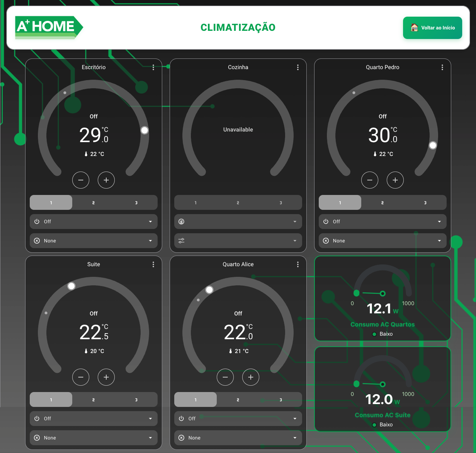Click the Voltar ao Início button

tap(432, 28)
